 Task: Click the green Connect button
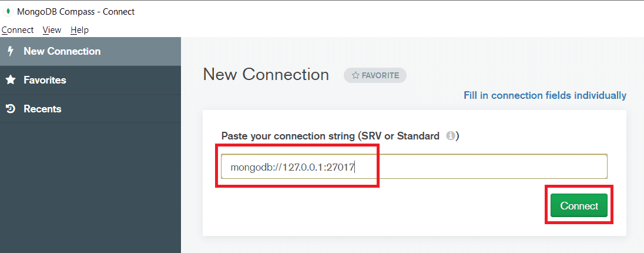579,205
